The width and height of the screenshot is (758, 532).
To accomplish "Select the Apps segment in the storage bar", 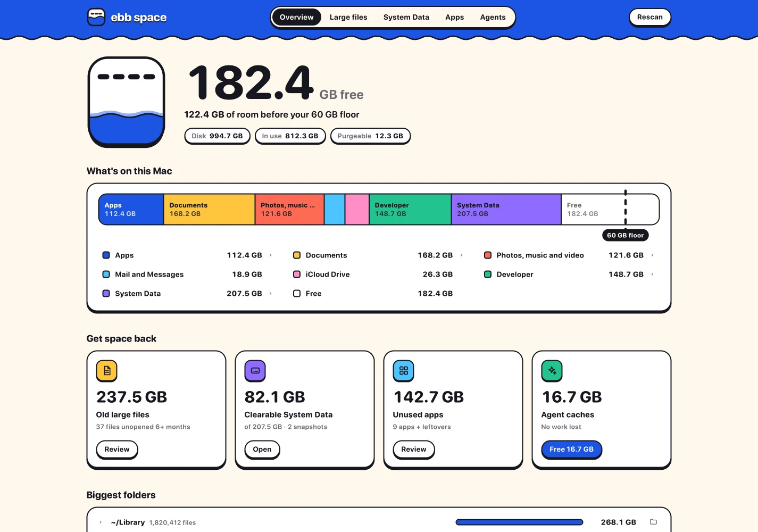I will [131, 210].
